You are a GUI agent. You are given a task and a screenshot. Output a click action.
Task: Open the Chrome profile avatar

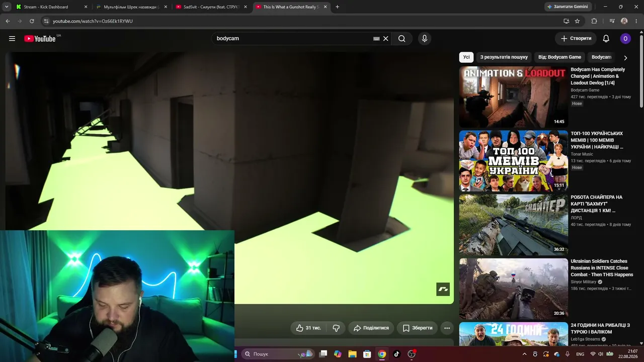pos(624,21)
